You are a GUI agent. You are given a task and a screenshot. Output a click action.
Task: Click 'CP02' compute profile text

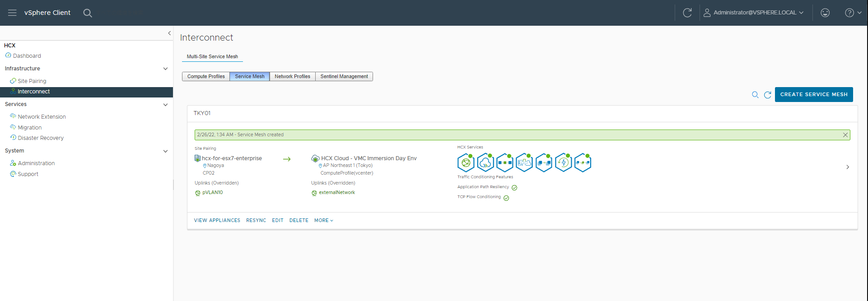209,173
